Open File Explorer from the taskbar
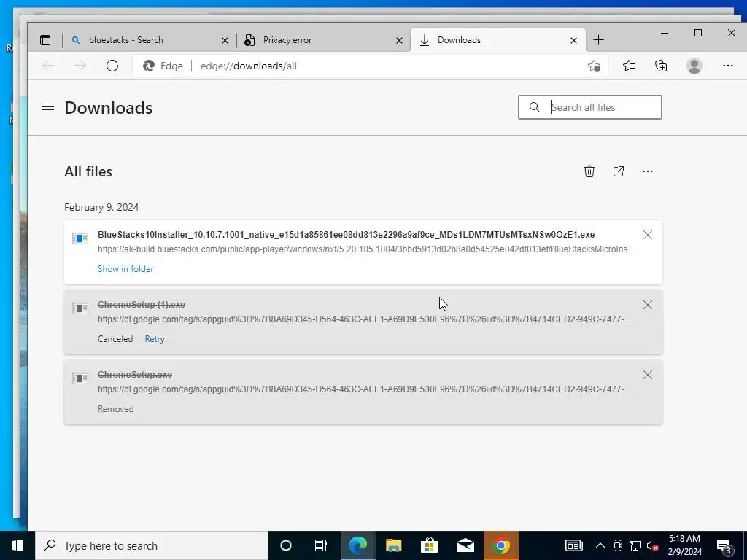 coord(393,545)
